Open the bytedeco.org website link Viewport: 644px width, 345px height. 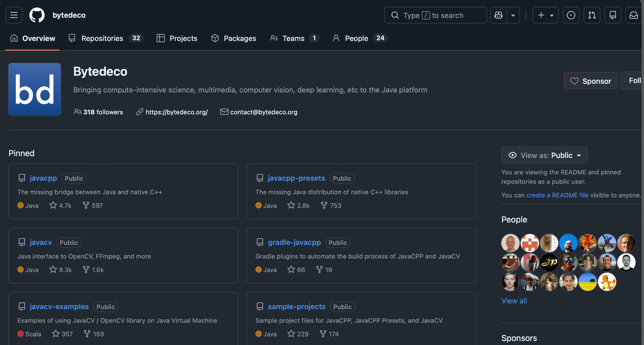click(x=177, y=112)
